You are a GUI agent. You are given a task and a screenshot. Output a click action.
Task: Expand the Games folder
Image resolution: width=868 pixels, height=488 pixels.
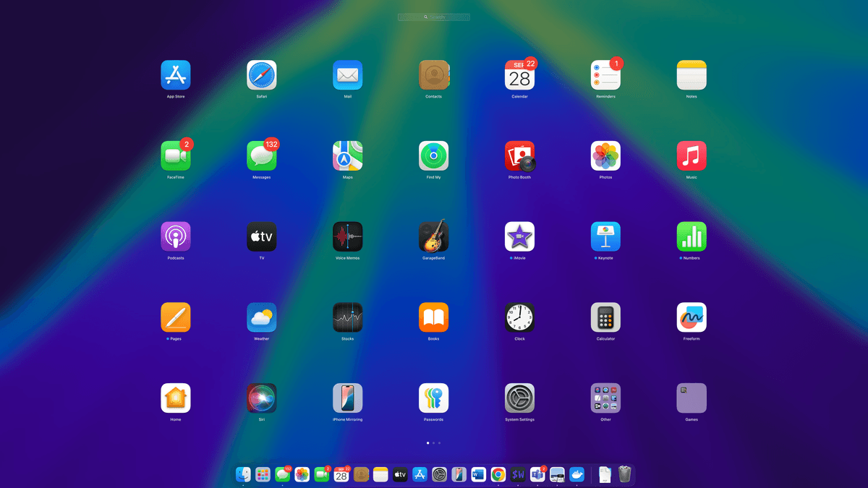[692, 398]
